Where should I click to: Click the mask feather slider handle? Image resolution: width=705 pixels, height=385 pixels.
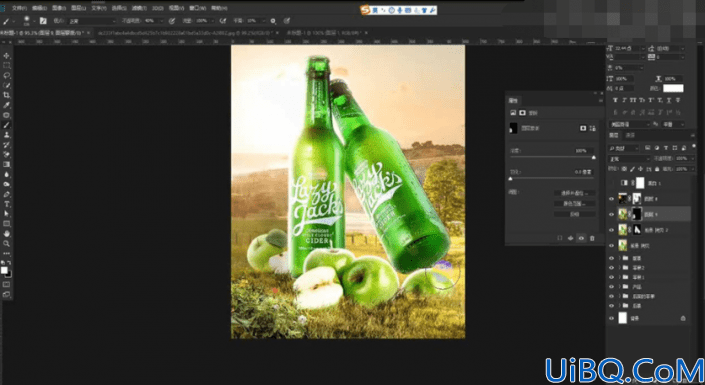tap(510, 179)
